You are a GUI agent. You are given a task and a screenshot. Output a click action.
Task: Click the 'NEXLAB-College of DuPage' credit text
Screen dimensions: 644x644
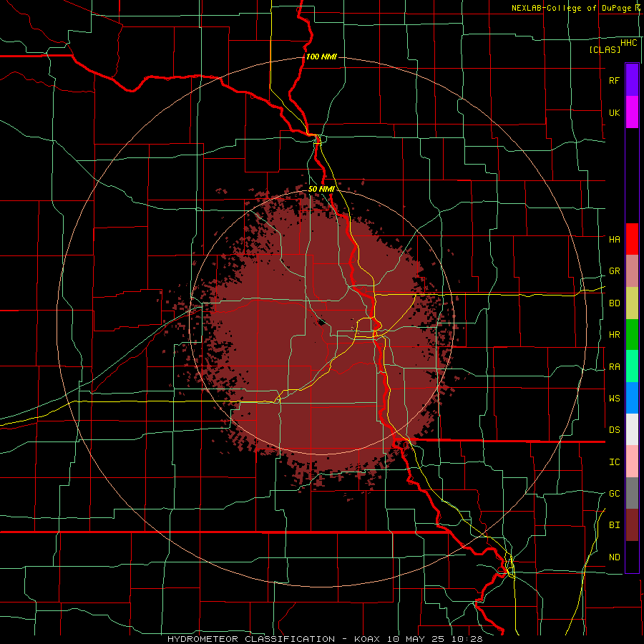click(571, 8)
